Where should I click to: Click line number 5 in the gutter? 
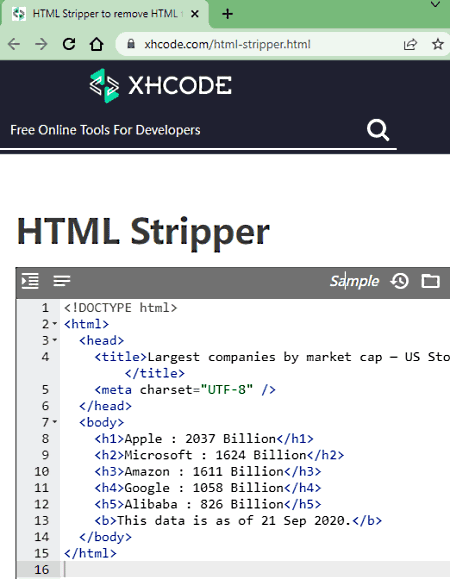point(45,390)
